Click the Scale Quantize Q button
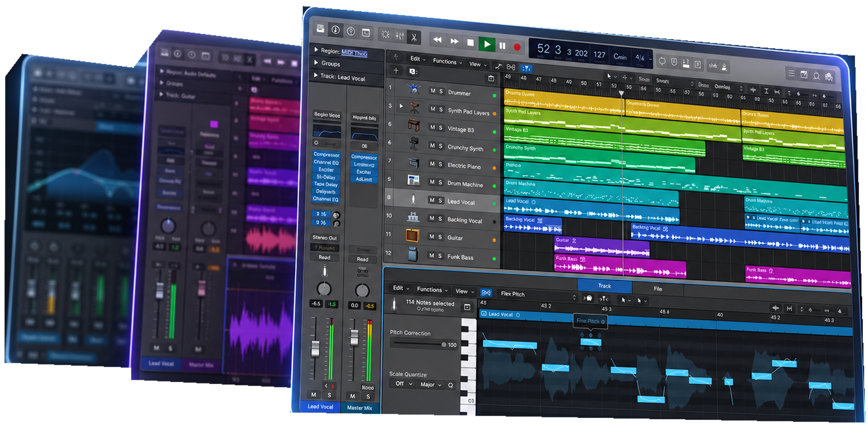868x444 pixels. click(450, 385)
